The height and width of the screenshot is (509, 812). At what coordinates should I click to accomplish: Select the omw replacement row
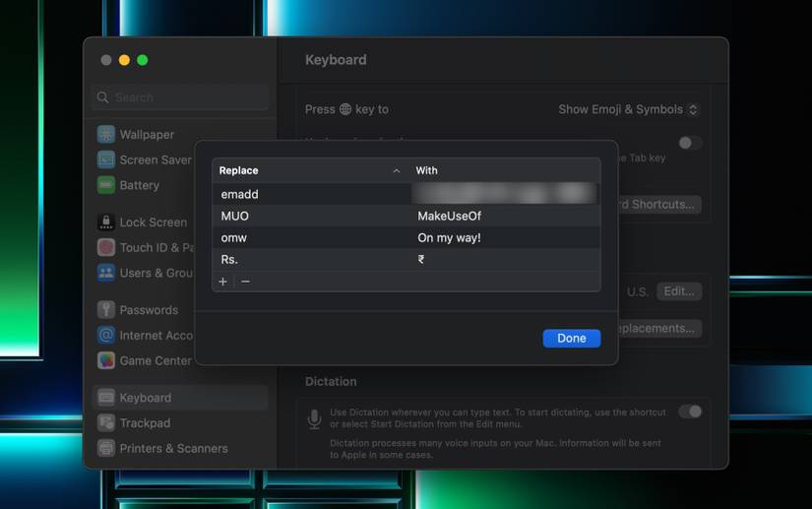(406, 238)
